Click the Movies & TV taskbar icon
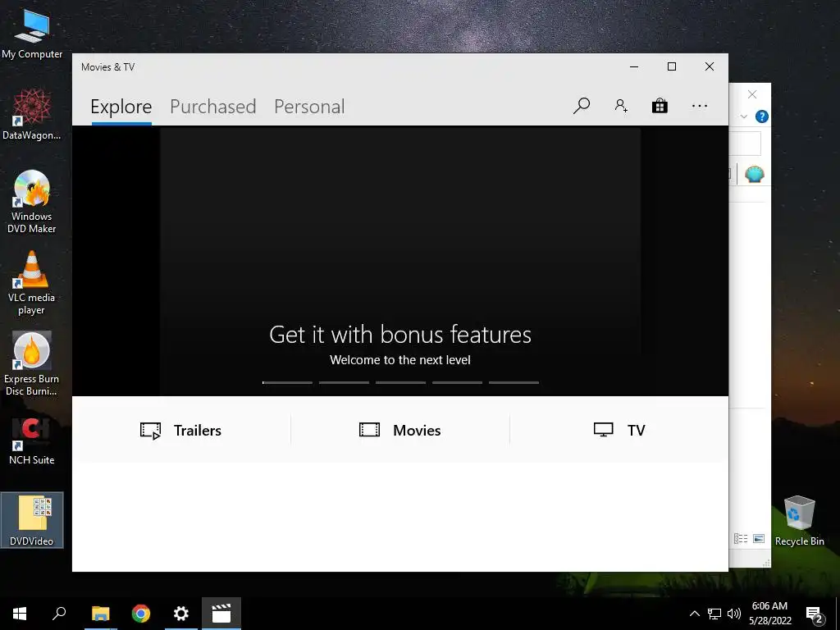840x630 pixels. point(221,614)
